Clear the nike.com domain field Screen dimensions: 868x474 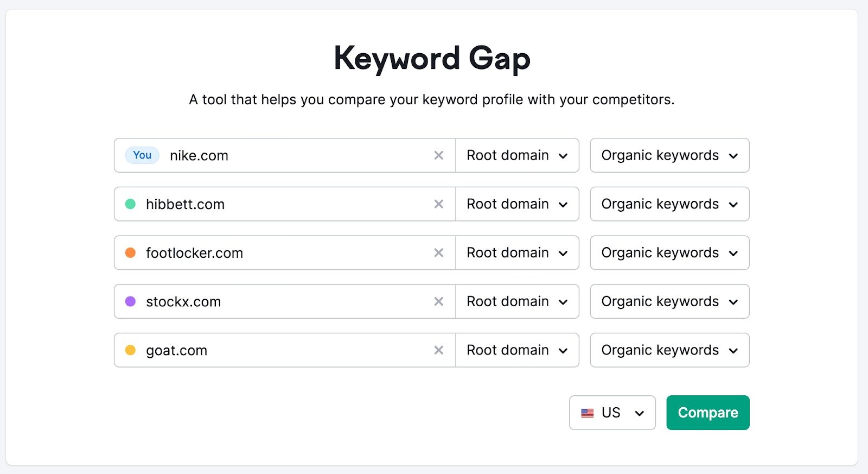(439, 155)
